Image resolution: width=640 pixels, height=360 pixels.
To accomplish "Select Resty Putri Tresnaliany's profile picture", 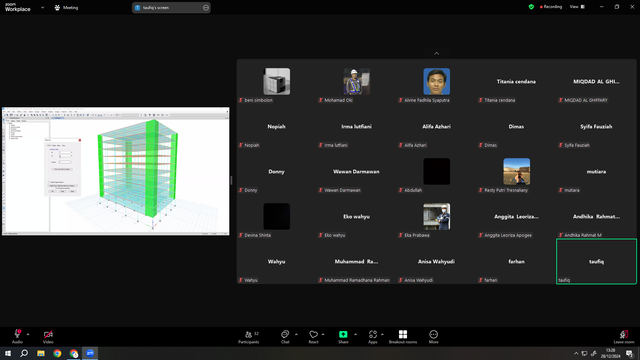I will click(x=516, y=171).
